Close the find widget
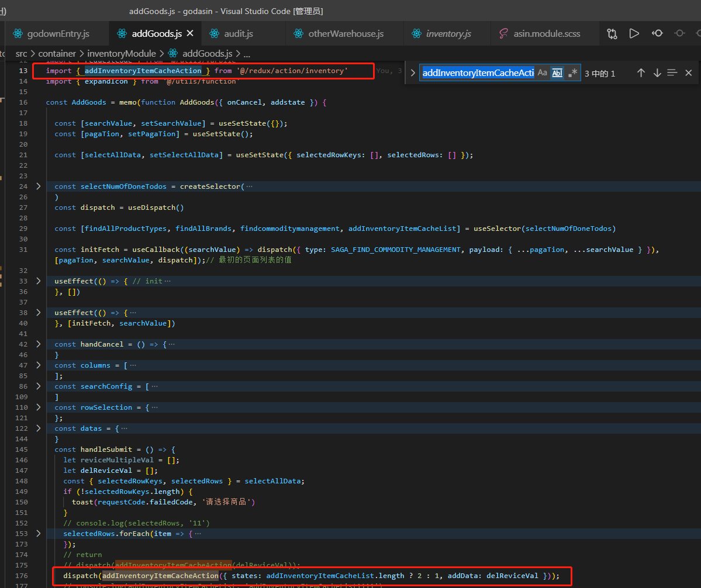The image size is (701, 588). (x=689, y=73)
